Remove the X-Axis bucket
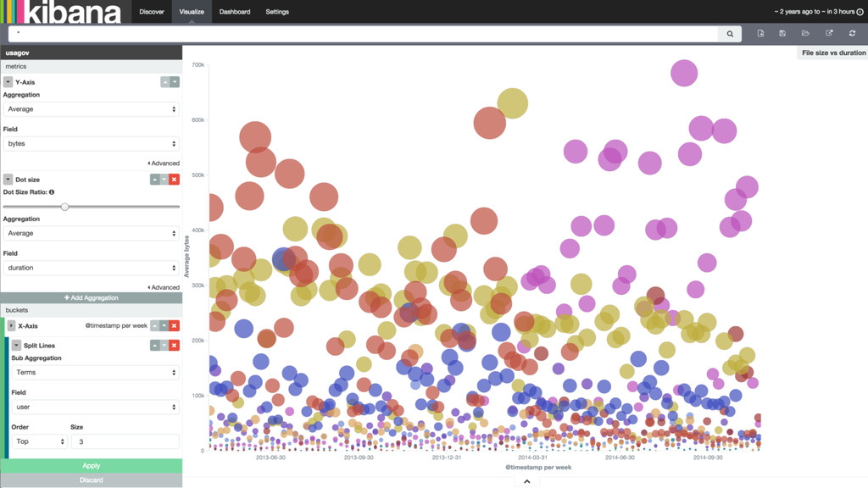Viewport: 868px width, 488px height. coord(175,326)
